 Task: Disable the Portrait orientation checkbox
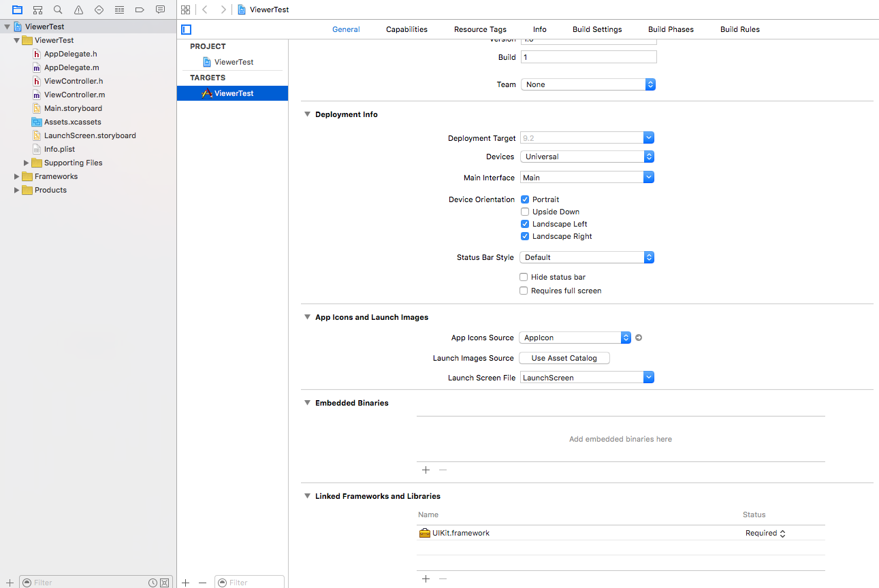525,199
